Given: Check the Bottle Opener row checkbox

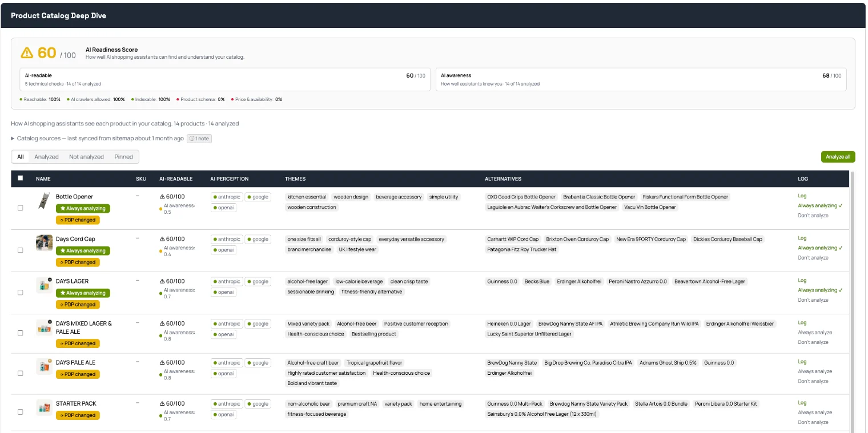Looking at the screenshot, I should pos(21,208).
